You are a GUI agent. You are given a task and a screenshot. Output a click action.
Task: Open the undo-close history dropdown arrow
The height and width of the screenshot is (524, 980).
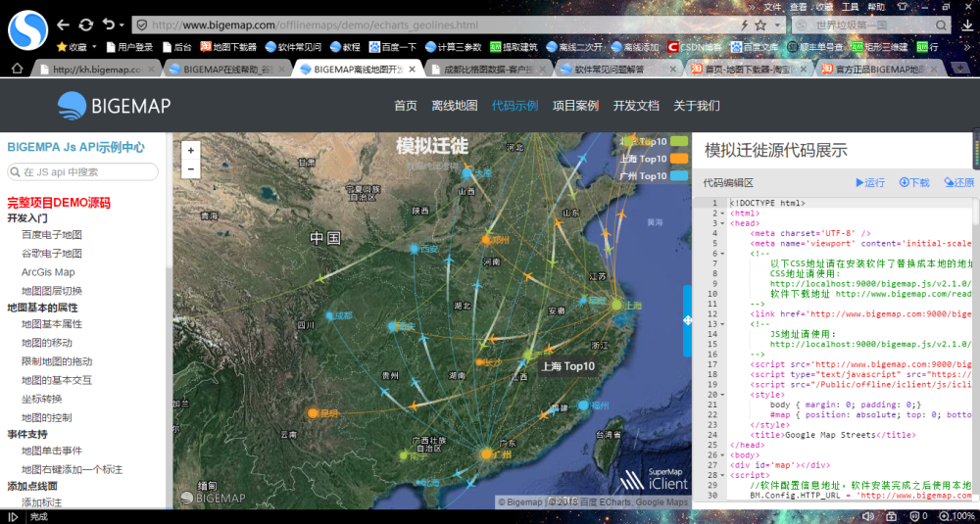click(122, 25)
